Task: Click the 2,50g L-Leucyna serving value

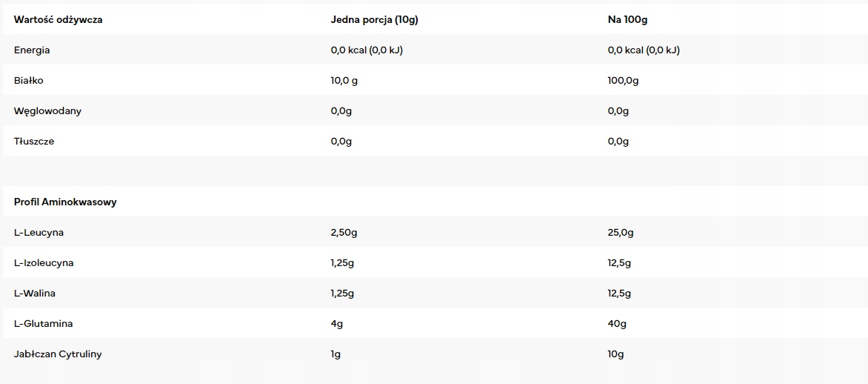Action: coord(344,233)
